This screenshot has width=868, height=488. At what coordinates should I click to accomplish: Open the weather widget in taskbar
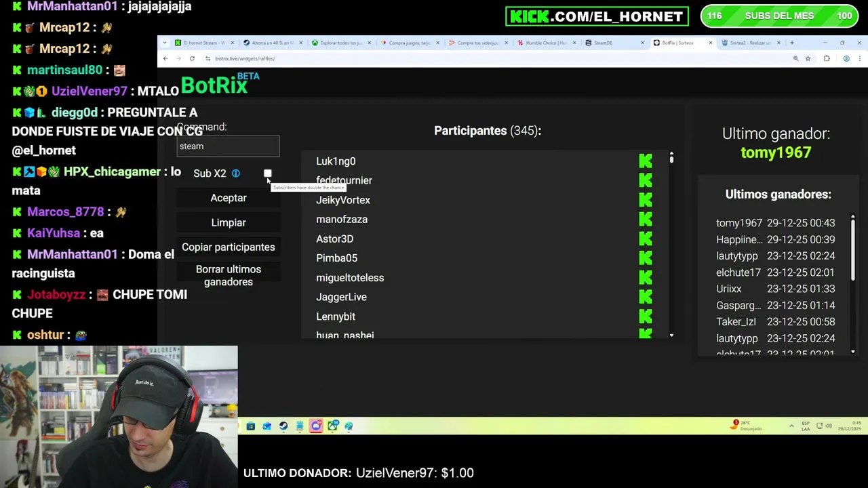tap(747, 426)
